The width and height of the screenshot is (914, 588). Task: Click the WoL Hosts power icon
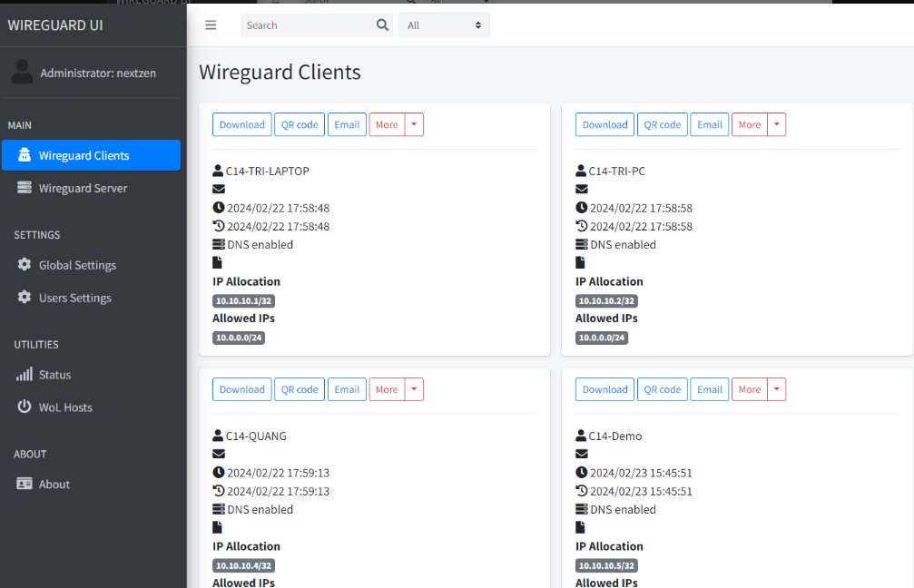coord(24,407)
